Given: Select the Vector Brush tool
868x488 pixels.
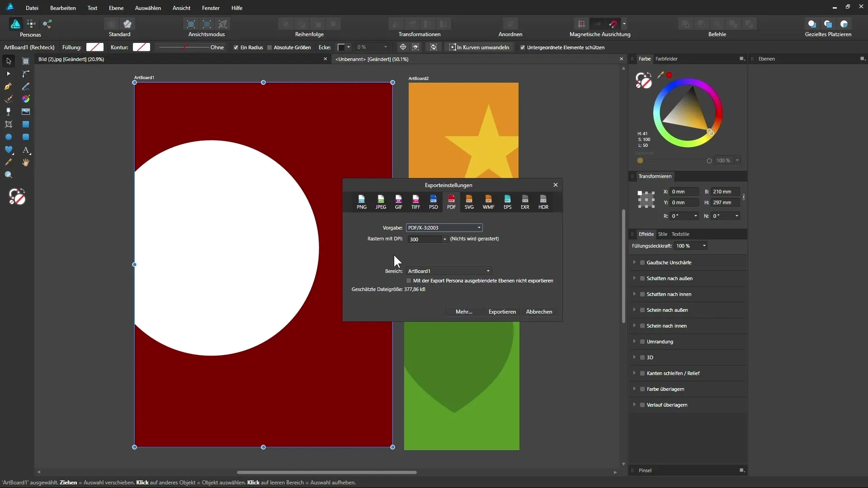Looking at the screenshot, I should click(9, 99).
